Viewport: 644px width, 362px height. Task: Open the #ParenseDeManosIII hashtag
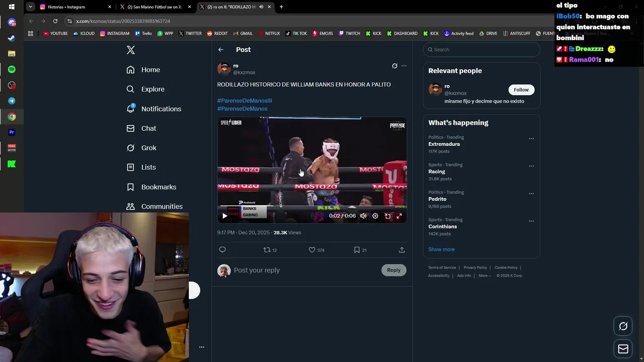(x=245, y=101)
